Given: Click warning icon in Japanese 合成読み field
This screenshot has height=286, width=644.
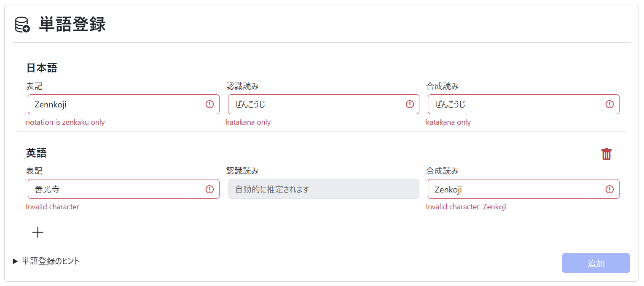Looking at the screenshot, I should click(x=609, y=104).
